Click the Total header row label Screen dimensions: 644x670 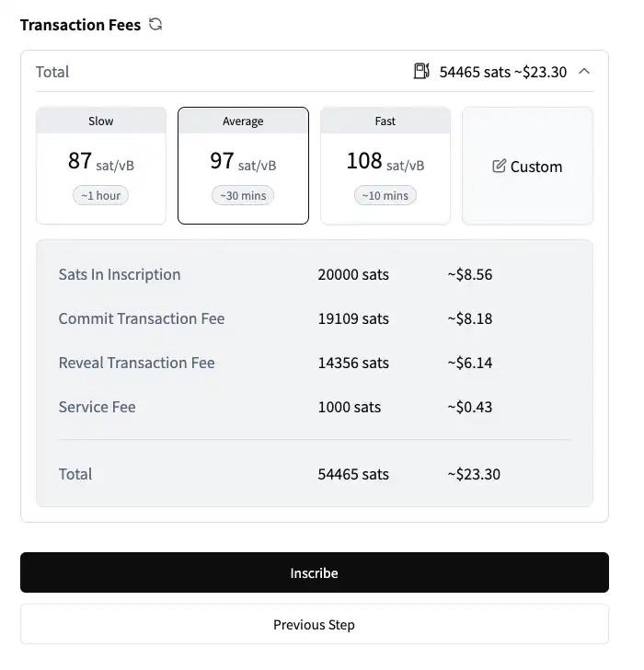[52, 72]
